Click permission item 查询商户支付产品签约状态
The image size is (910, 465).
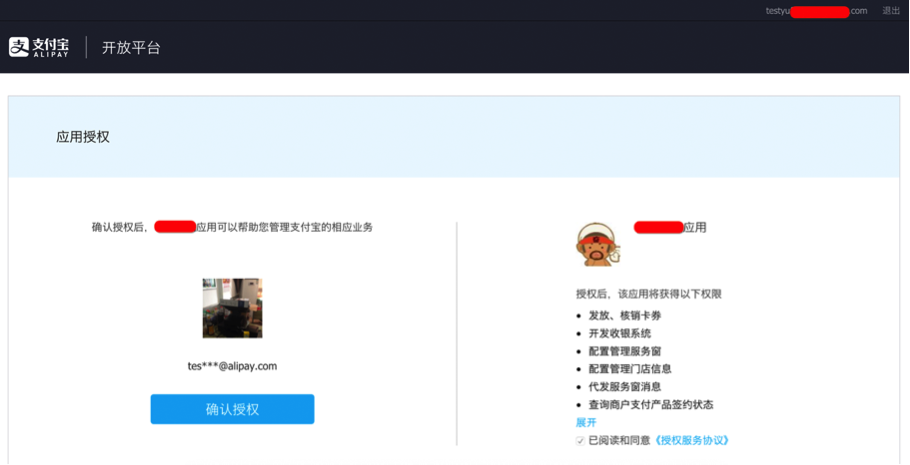click(x=651, y=405)
